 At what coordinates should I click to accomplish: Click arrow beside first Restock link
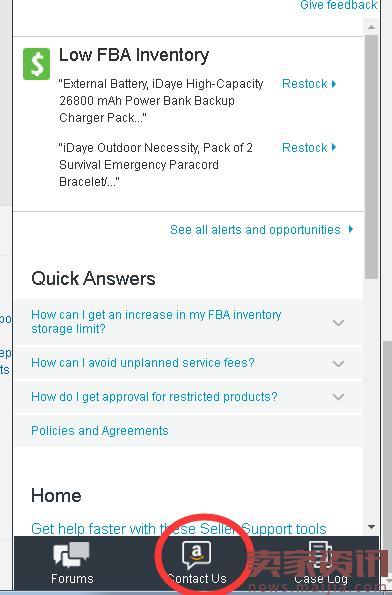[334, 83]
